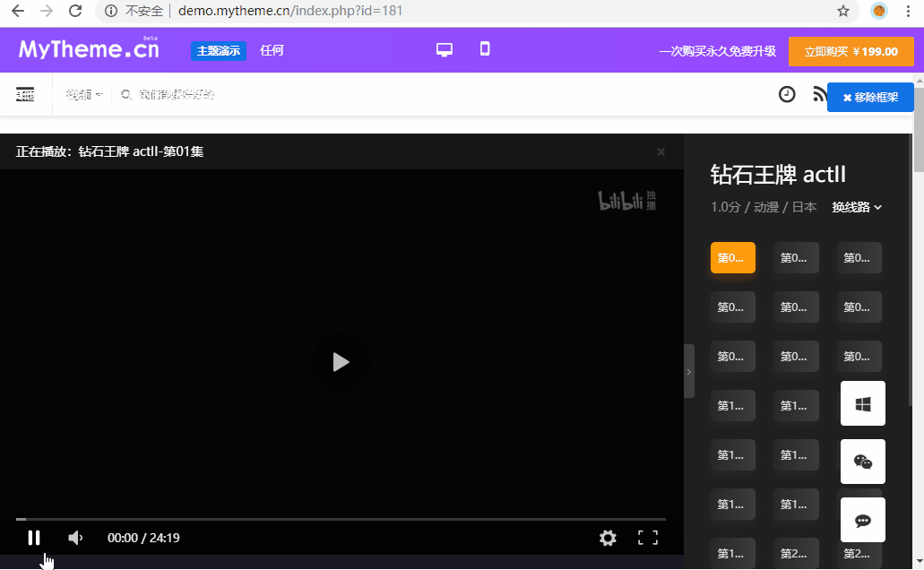The height and width of the screenshot is (570, 924).
Task: Switch to desktop preview icon
Action: (445, 49)
